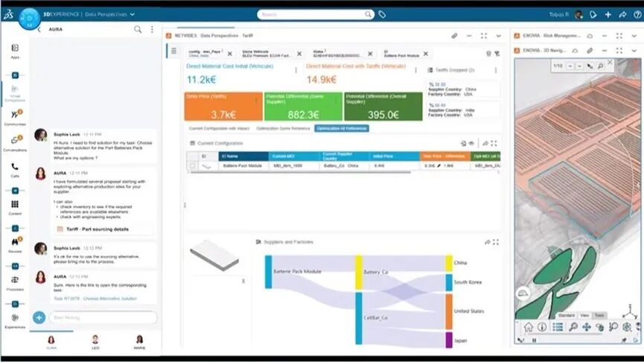Screen dimensions: 644x362
Task: Click the Home view icon in 3D toolbar
Action: 529,327
